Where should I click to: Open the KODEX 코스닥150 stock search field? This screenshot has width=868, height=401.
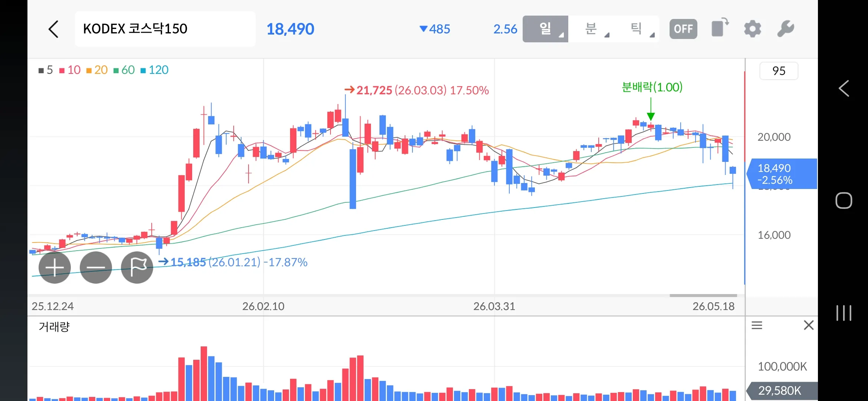165,29
